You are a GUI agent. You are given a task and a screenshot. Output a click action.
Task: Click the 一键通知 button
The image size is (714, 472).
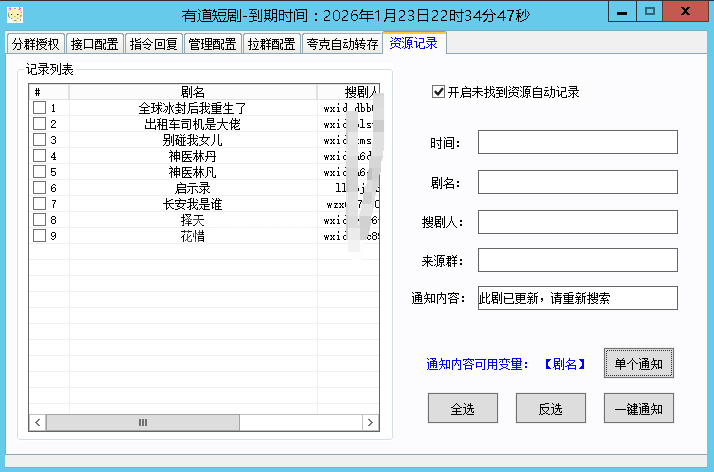point(639,408)
